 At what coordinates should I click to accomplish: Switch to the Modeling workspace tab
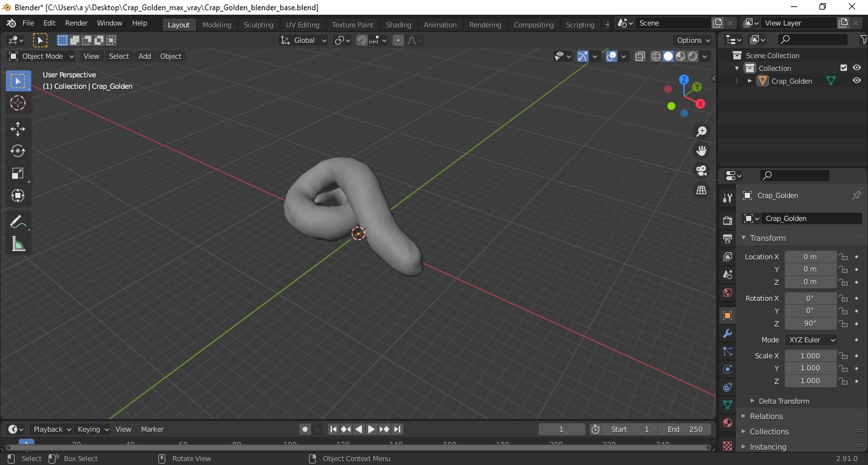[216, 25]
